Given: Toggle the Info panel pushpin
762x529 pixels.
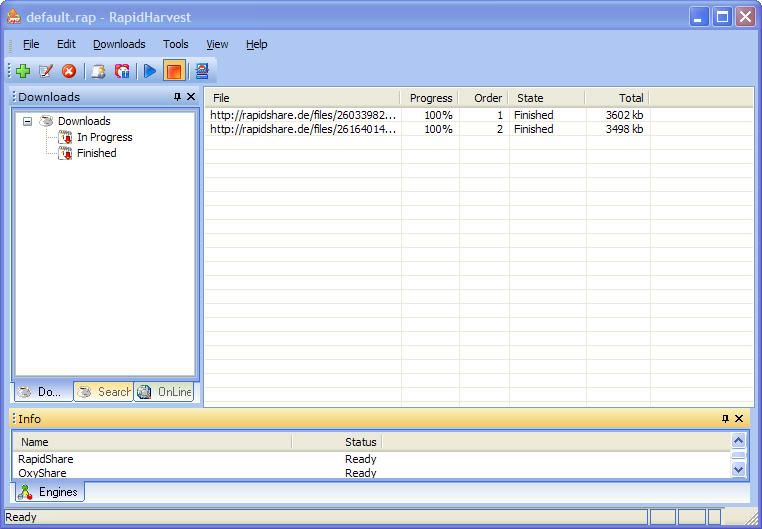Looking at the screenshot, I should coord(725,419).
